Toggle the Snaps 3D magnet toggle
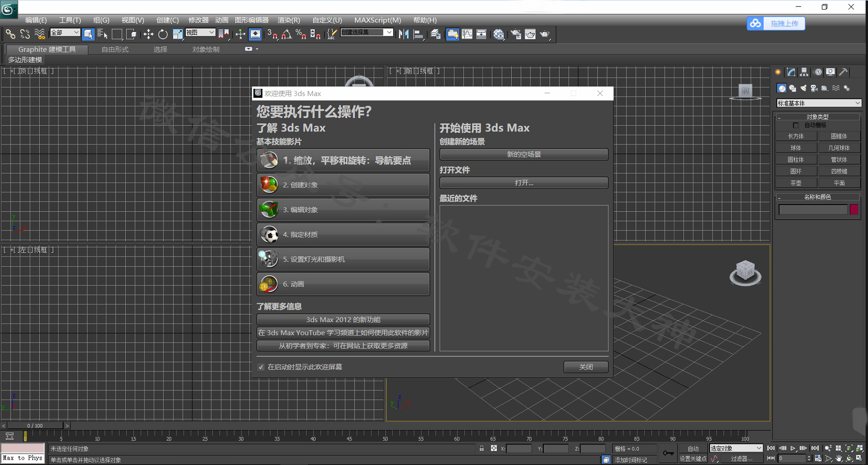Screen dimensions: 868x465 point(273,34)
